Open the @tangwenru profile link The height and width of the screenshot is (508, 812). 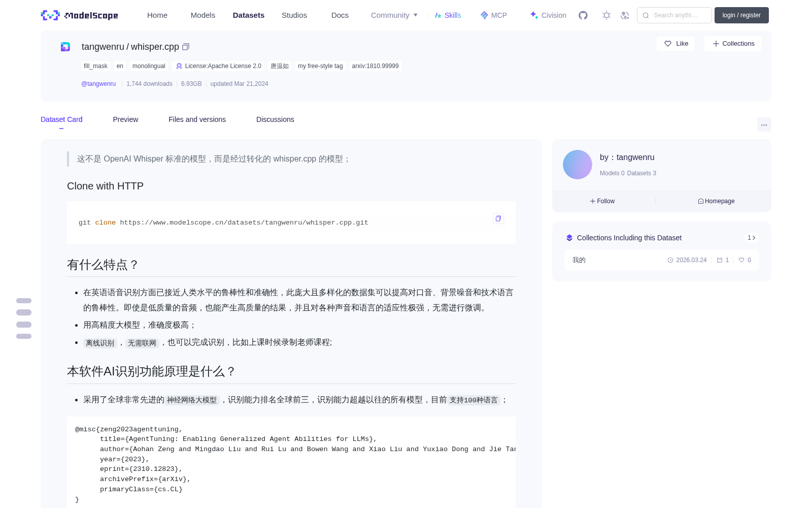point(98,84)
